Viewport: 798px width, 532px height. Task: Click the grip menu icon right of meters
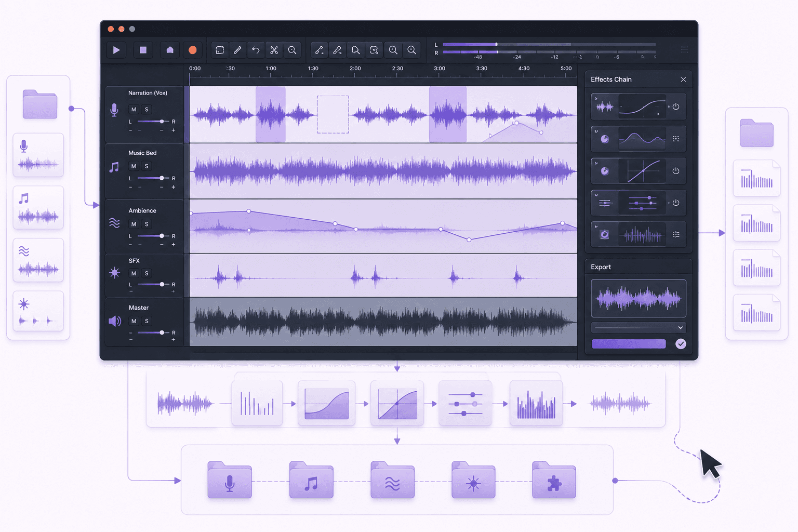tap(684, 49)
